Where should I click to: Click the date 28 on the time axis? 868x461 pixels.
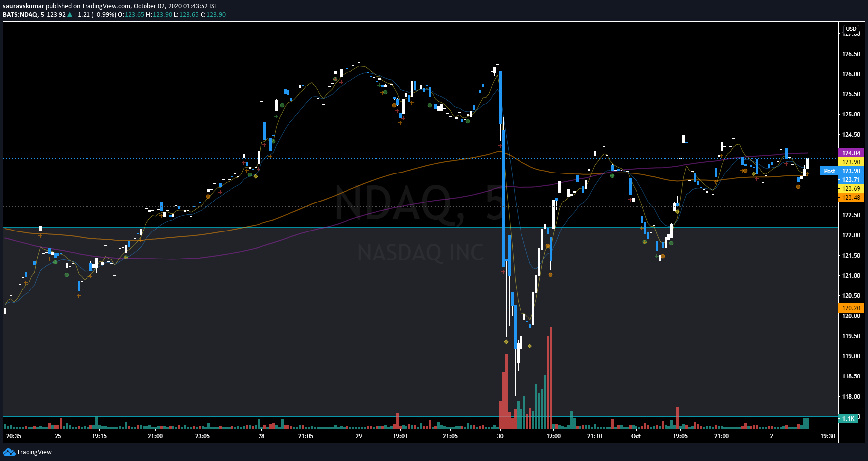point(261,436)
